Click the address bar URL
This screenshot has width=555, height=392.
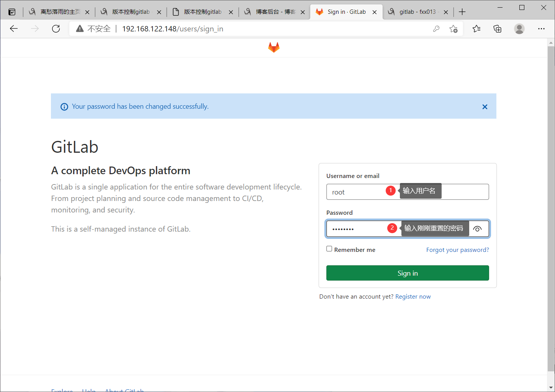172,29
